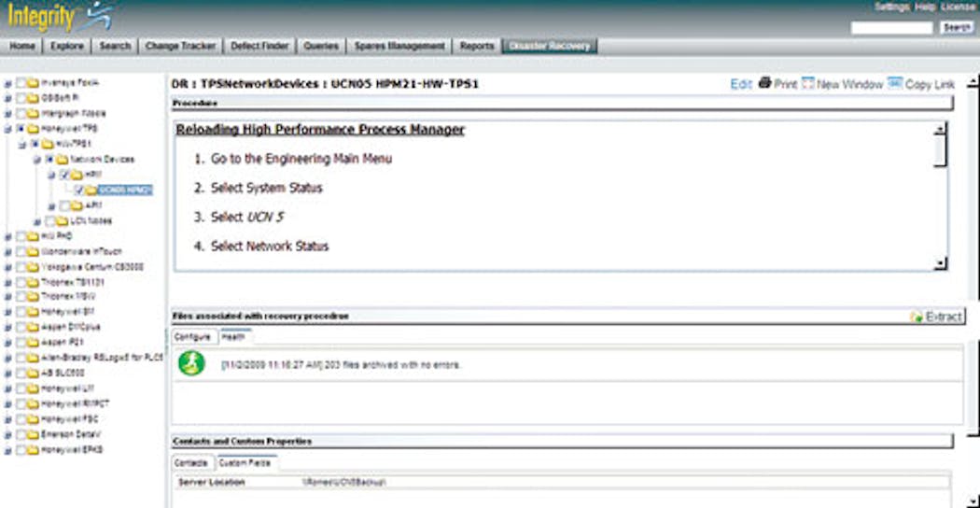Click the Edit link
This screenshot has height=508, width=980.
pos(741,84)
